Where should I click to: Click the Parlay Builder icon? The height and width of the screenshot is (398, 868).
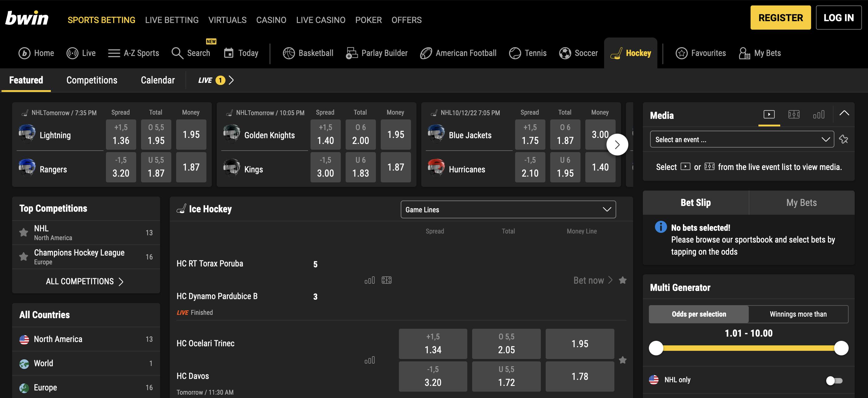pyautogui.click(x=351, y=53)
